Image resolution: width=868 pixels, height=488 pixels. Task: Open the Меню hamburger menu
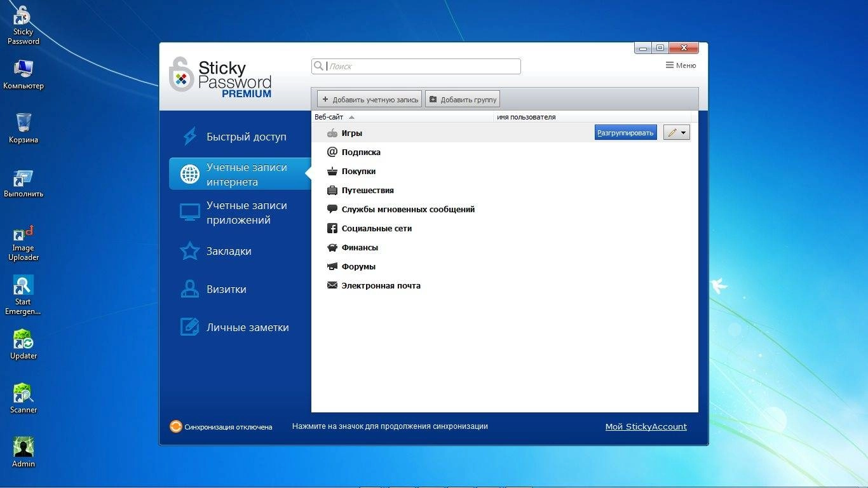pos(681,65)
